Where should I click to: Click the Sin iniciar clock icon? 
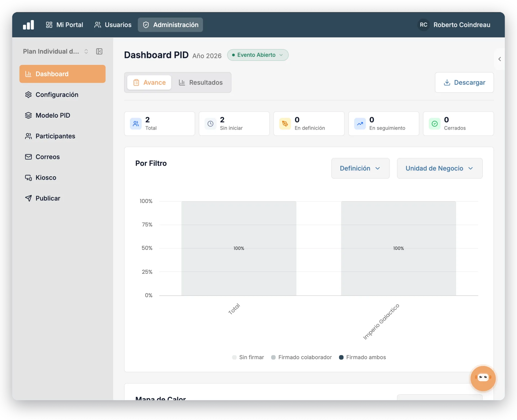coord(211,124)
